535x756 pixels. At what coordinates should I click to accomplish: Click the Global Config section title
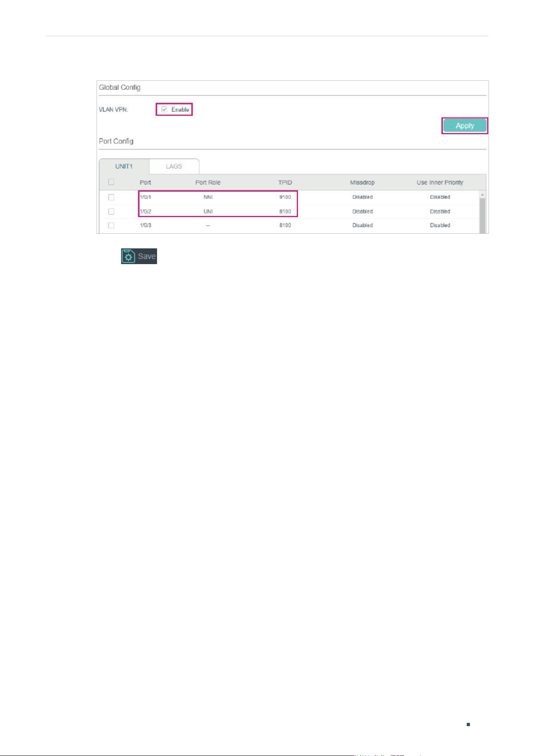point(120,87)
